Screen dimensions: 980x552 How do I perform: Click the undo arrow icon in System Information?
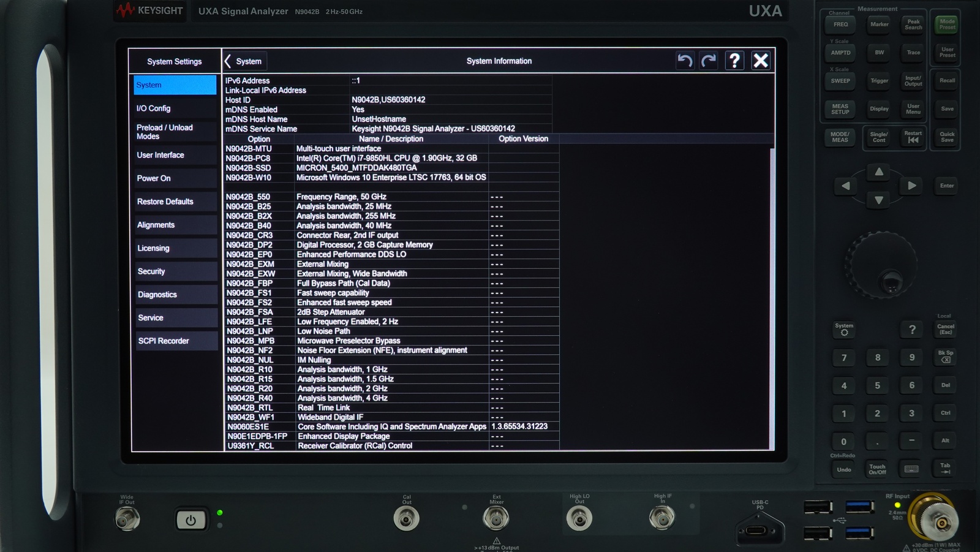(685, 61)
